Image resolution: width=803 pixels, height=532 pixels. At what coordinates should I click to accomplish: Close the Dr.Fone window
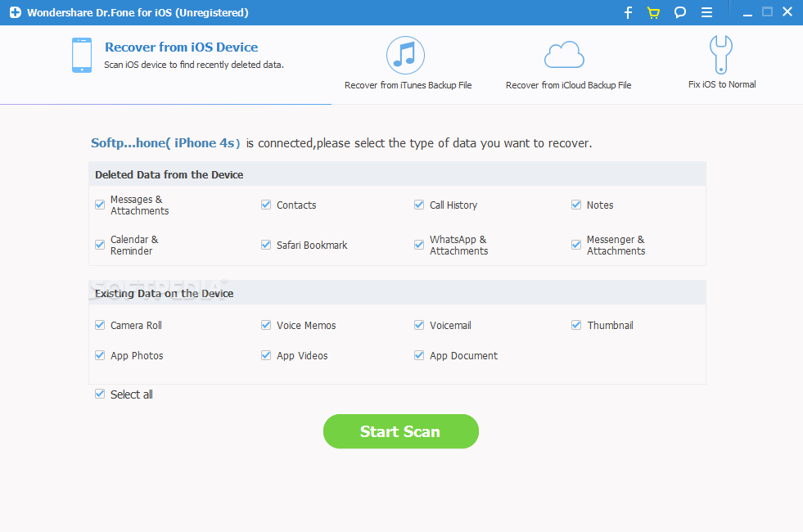click(x=787, y=11)
